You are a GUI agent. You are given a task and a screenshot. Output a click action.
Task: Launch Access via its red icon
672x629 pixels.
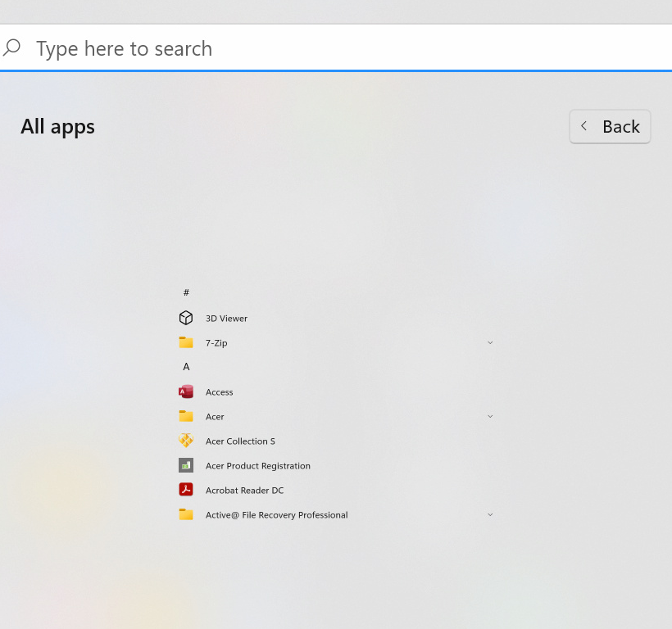click(185, 391)
